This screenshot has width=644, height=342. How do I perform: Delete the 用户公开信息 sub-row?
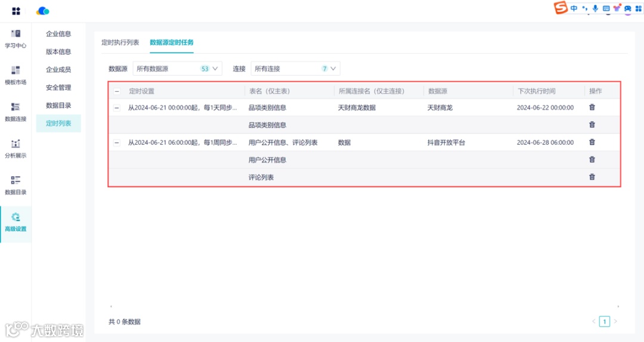point(592,159)
